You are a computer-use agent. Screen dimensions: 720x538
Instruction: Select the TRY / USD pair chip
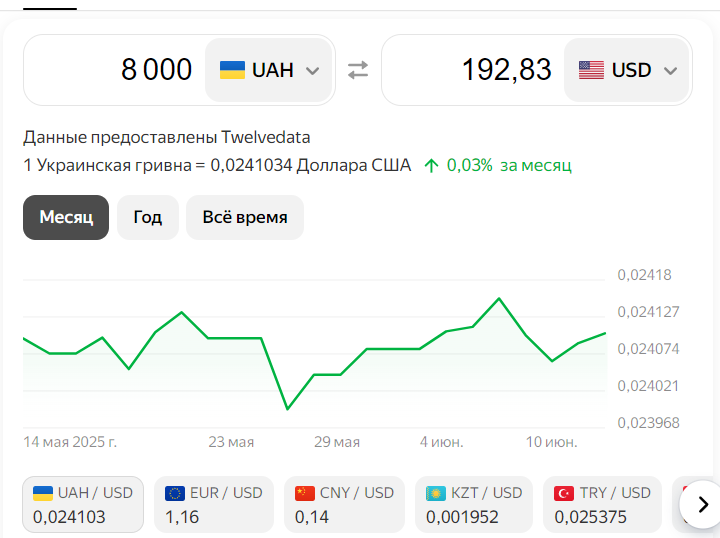pos(602,504)
